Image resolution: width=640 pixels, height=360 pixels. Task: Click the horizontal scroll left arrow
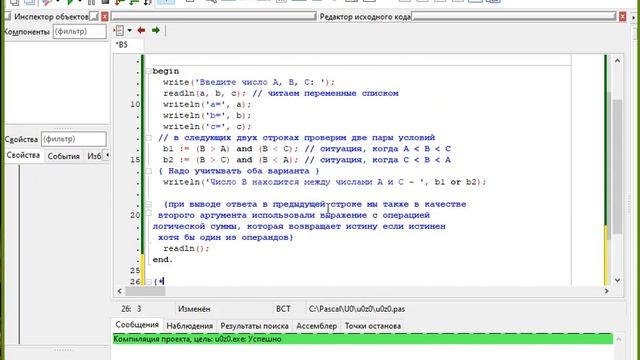[x=120, y=291]
